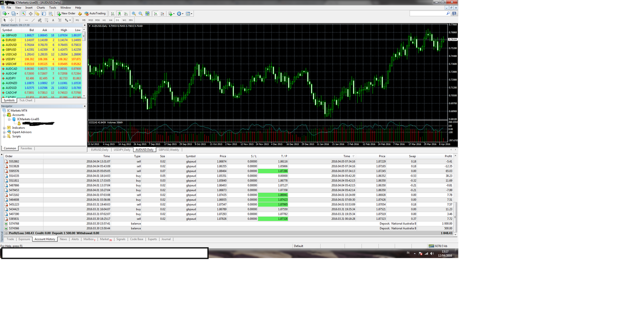Viewport: 644px width, 312px height.
Task: Select the Crosshair tool
Action: 11,20
